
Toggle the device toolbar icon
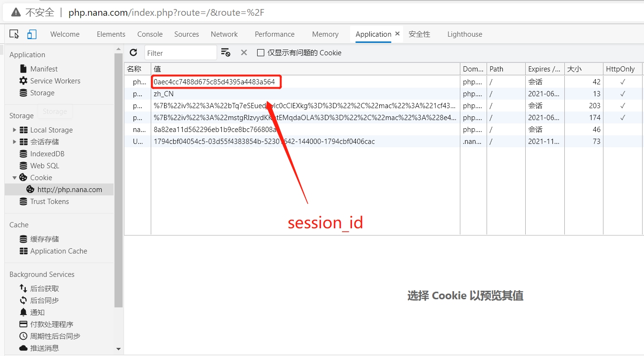[x=31, y=34]
